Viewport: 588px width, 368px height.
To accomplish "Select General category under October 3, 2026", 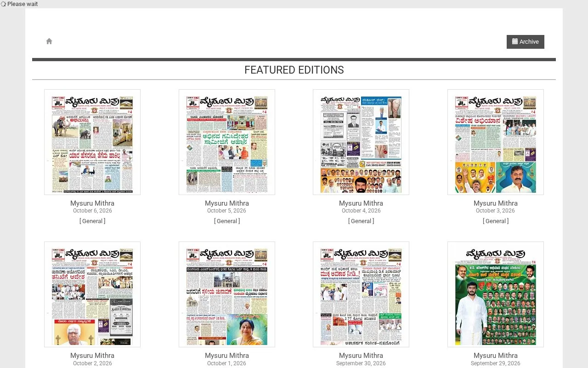I will pos(496,221).
